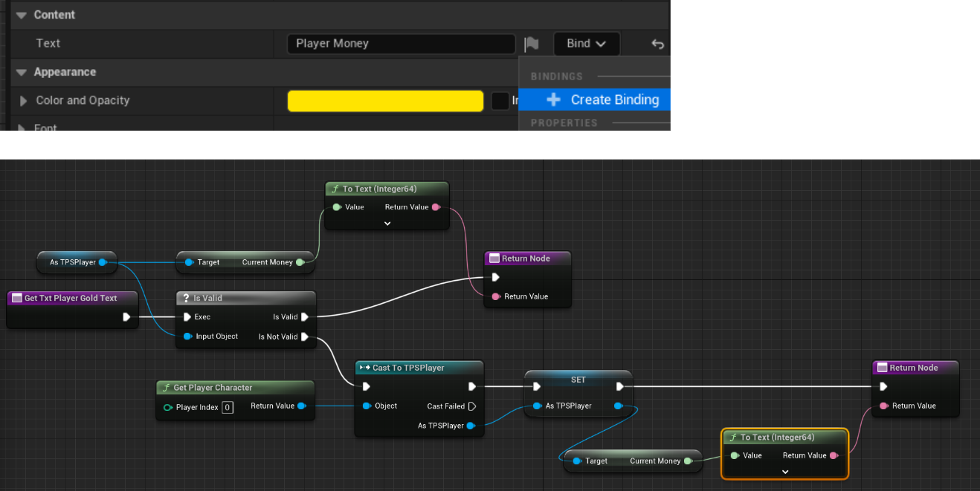Click the Input Object pin on Is Valid

(x=187, y=336)
